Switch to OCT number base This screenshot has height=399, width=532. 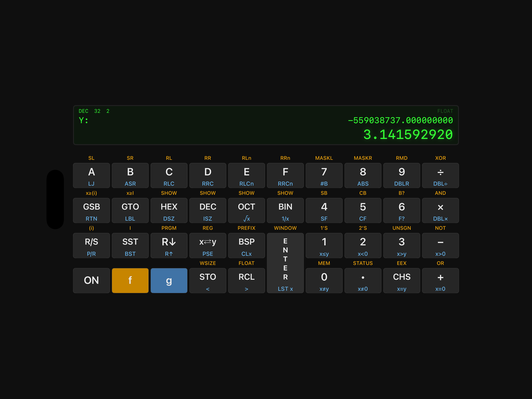[x=247, y=211]
